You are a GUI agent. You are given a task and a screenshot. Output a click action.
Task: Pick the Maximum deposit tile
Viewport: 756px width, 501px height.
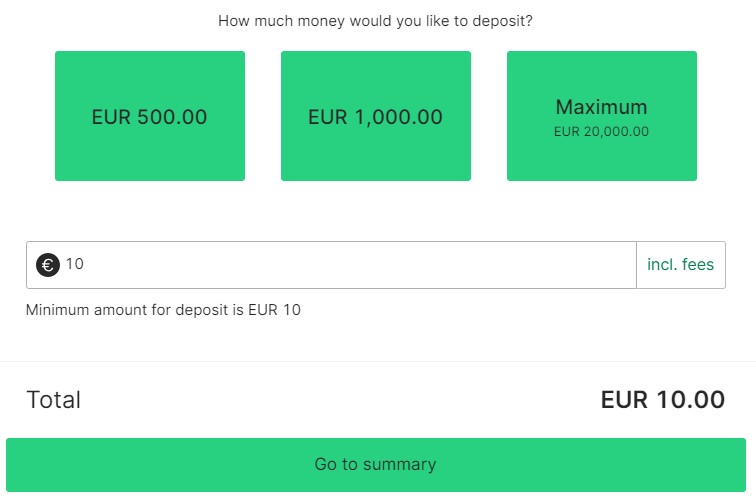(602, 116)
